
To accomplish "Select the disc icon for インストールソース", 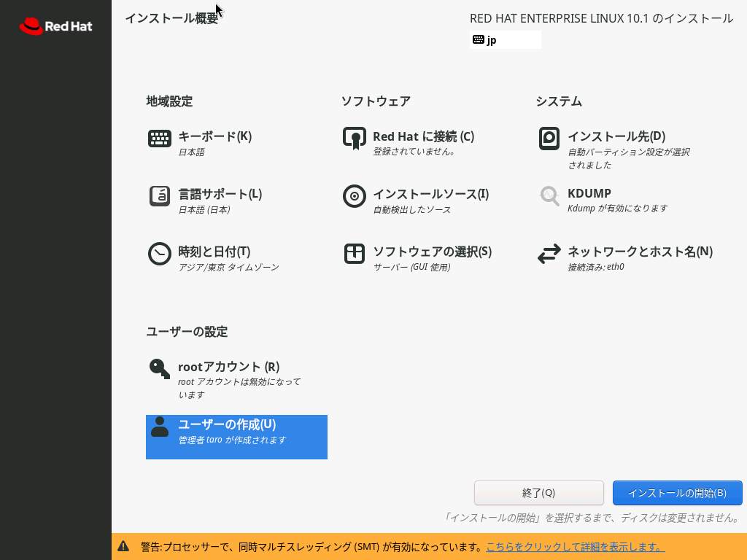I will coord(355,196).
